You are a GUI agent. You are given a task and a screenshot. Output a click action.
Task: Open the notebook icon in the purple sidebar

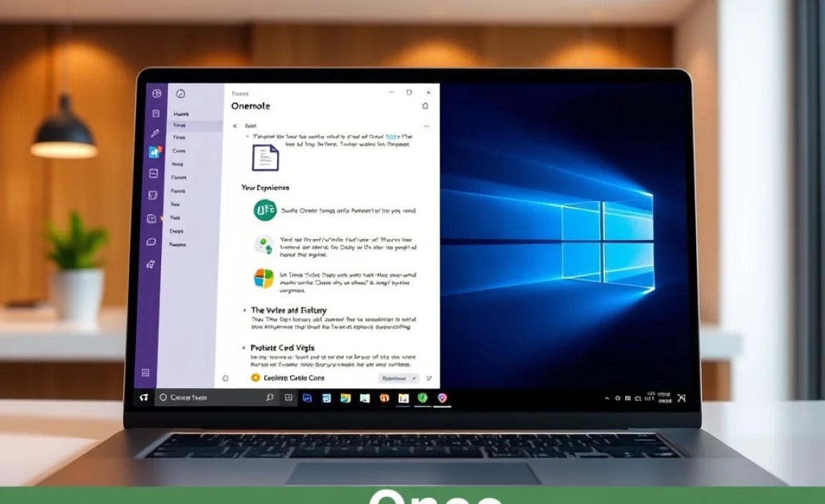(156, 114)
